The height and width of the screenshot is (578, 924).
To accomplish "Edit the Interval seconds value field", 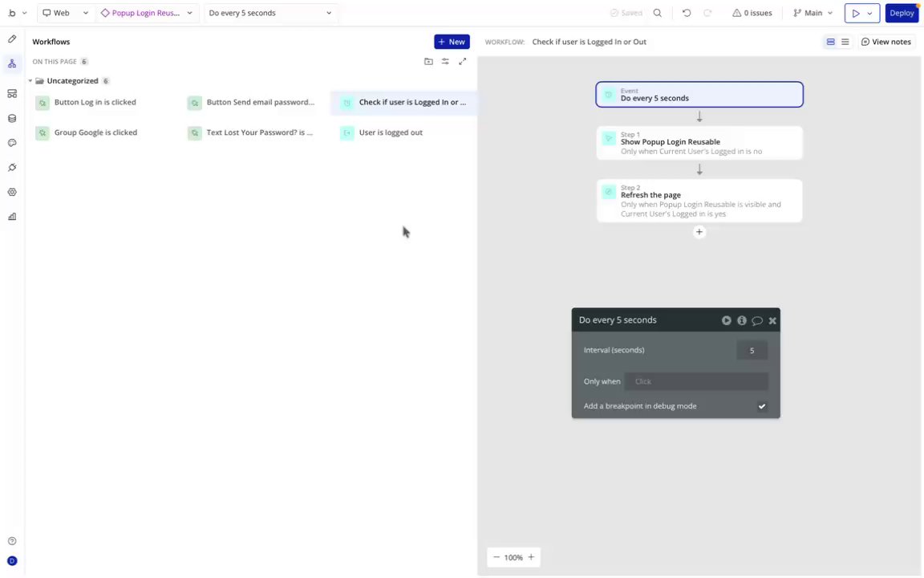I will click(x=752, y=350).
